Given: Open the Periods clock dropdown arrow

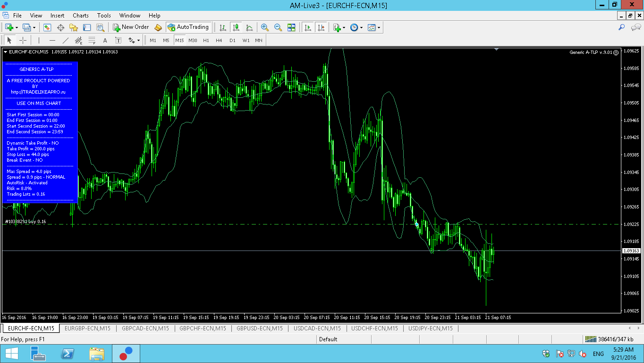Looking at the screenshot, I should (x=361, y=27).
